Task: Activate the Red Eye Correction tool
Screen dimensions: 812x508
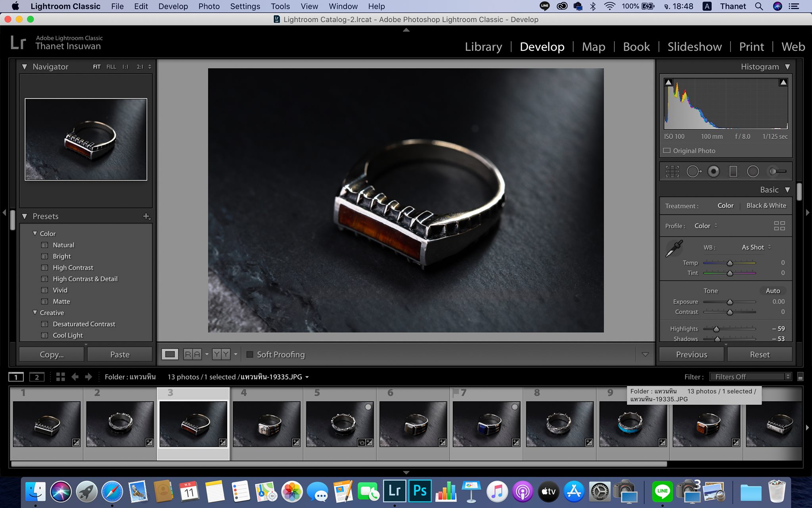Action: click(713, 171)
